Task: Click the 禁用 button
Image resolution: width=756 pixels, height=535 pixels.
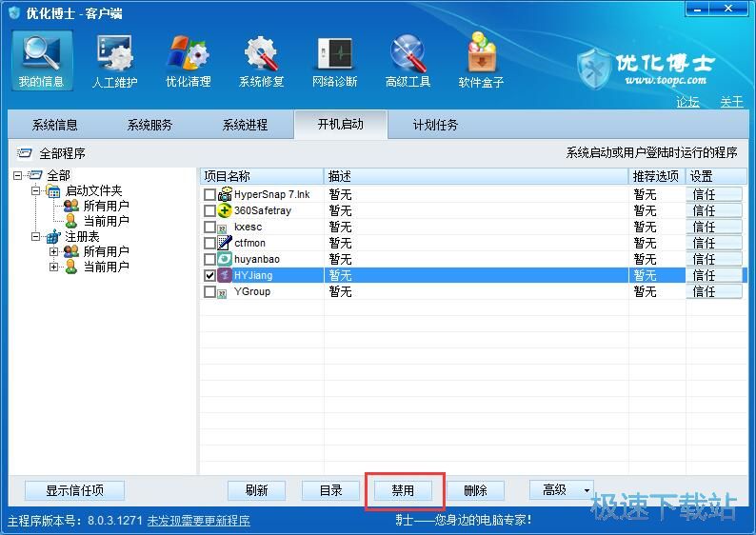Action: (x=403, y=490)
